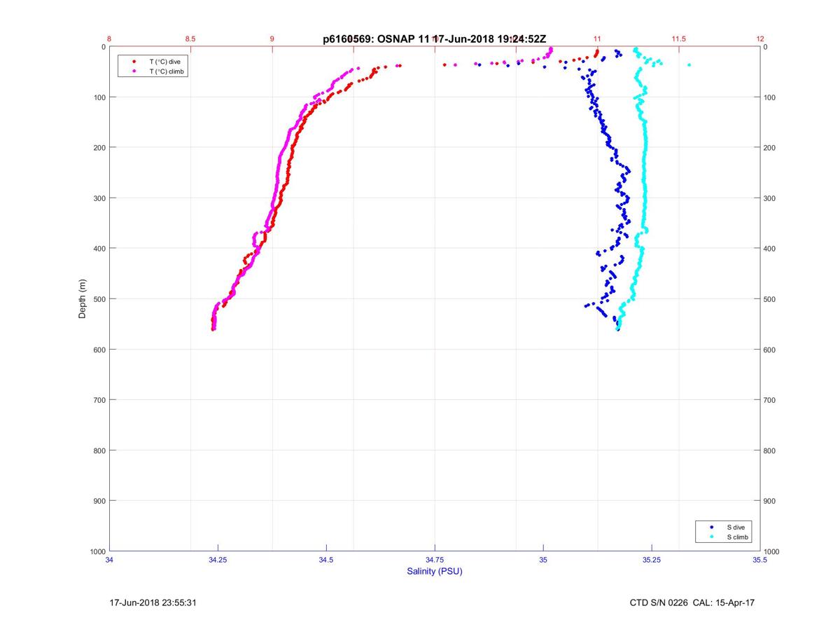The image size is (840, 620).
Task: Click left depth axis tick label 600
Action: pyautogui.click(x=99, y=350)
